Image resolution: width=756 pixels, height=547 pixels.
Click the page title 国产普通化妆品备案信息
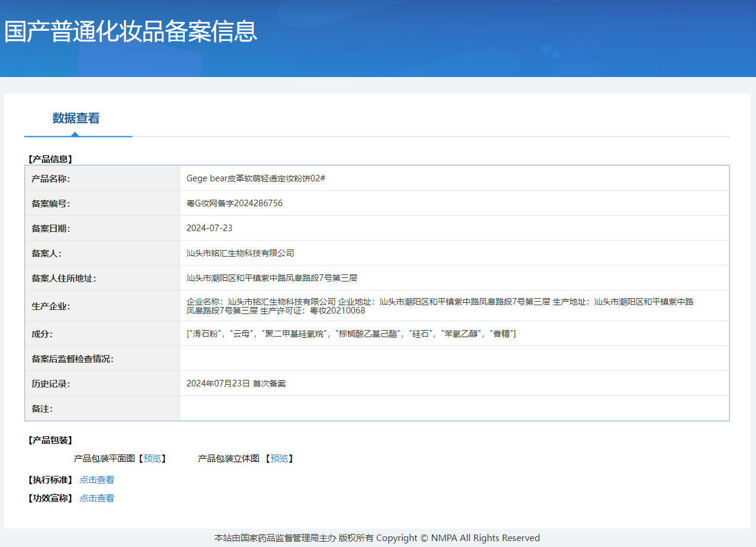[x=131, y=31]
